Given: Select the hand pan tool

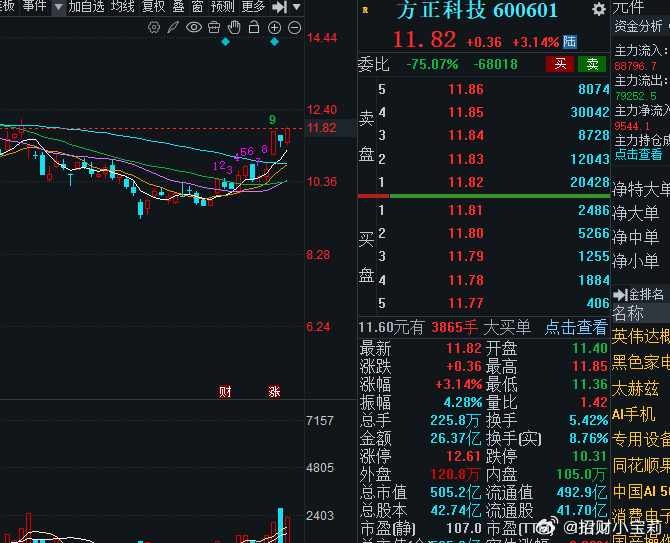Looking at the screenshot, I should click(234, 28).
